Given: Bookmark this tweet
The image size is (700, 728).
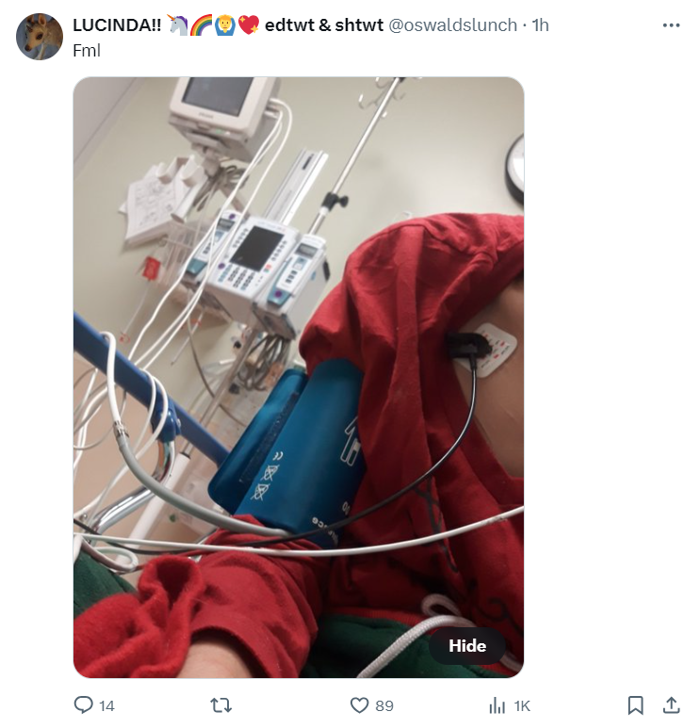Looking at the screenshot, I should click(635, 705).
